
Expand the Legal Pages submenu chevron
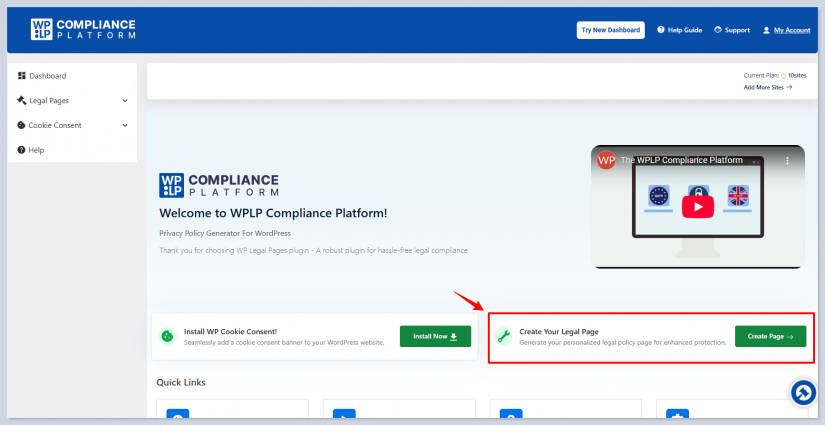pos(125,101)
